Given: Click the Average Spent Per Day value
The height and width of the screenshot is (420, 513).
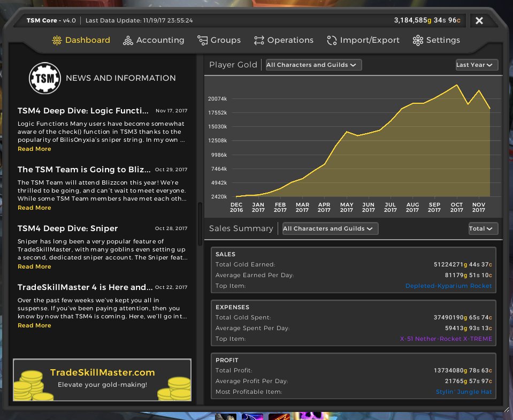Looking at the screenshot, I should point(468,328).
